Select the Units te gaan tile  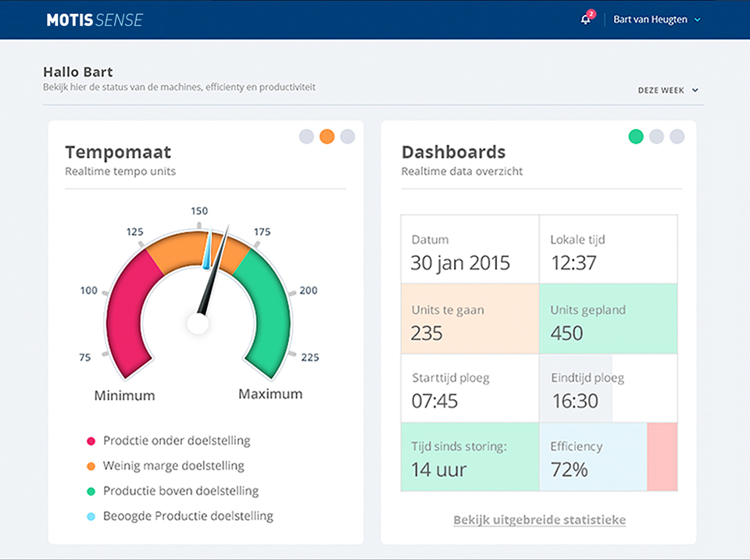click(x=470, y=320)
